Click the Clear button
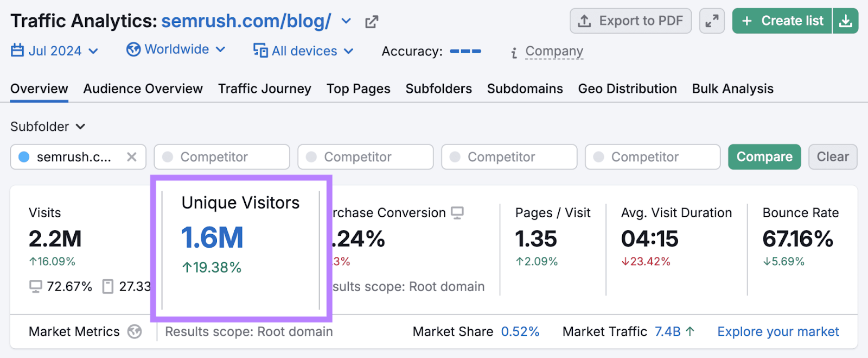The image size is (868, 358). [x=833, y=157]
